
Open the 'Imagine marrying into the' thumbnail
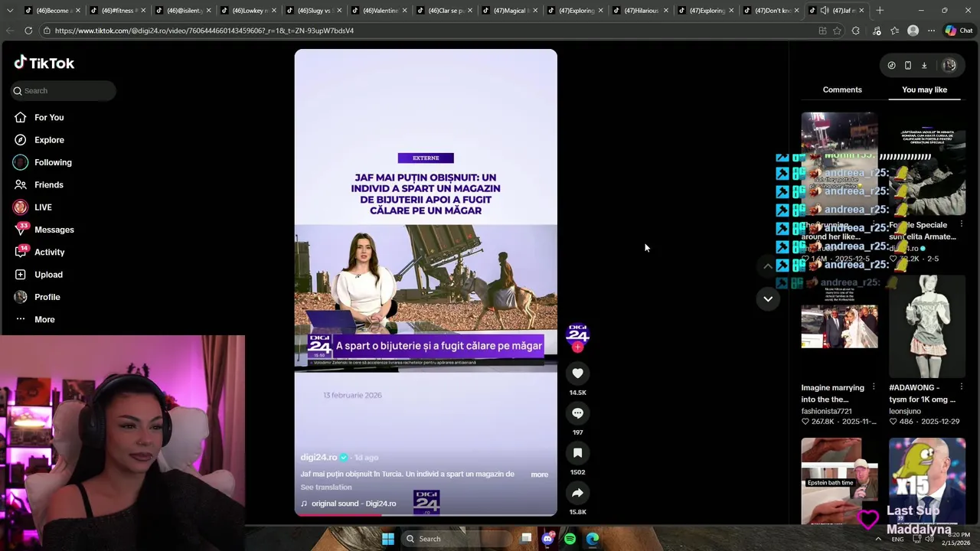coord(839,327)
